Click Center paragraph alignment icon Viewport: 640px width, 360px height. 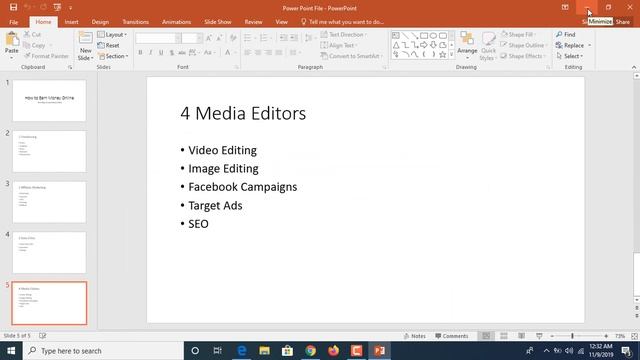[258, 52]
